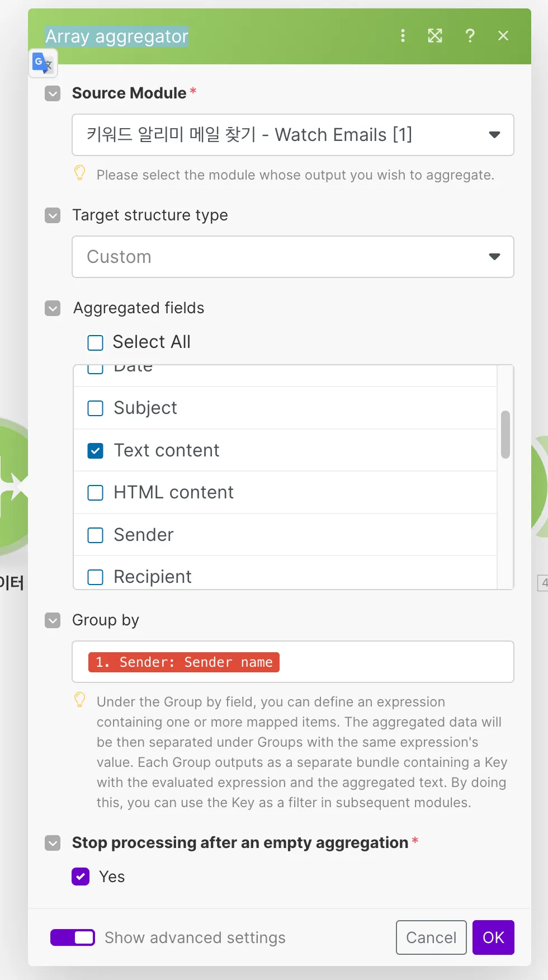Collapse the Group by section chevron
The width and height of the screenshot is (548, 980).
[x=53, y=620]
